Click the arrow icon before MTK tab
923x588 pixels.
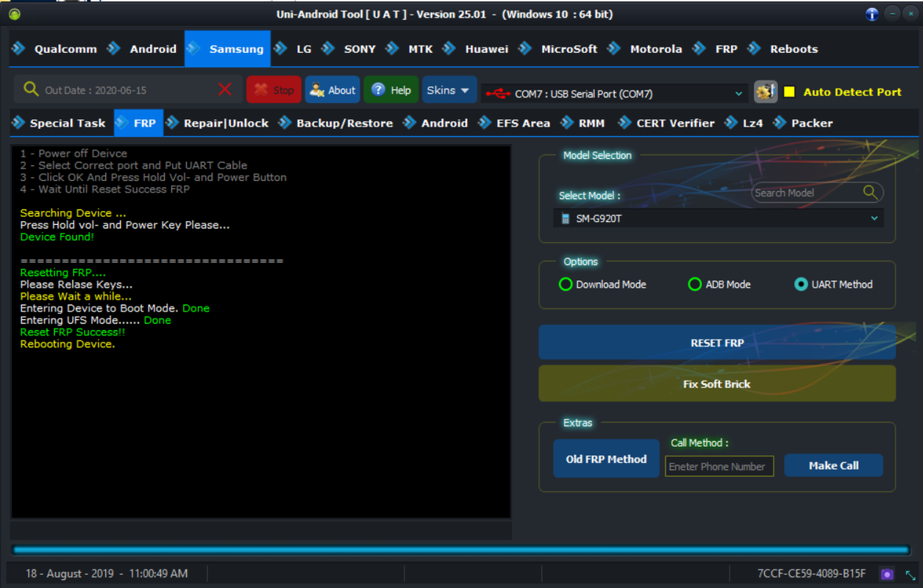click(392, 49)
